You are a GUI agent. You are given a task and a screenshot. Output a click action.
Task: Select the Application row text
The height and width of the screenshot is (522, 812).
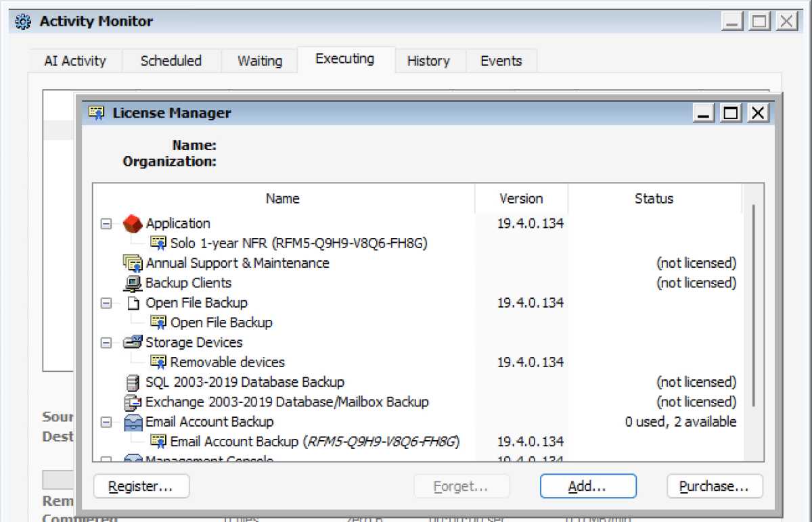pos(178,223)
